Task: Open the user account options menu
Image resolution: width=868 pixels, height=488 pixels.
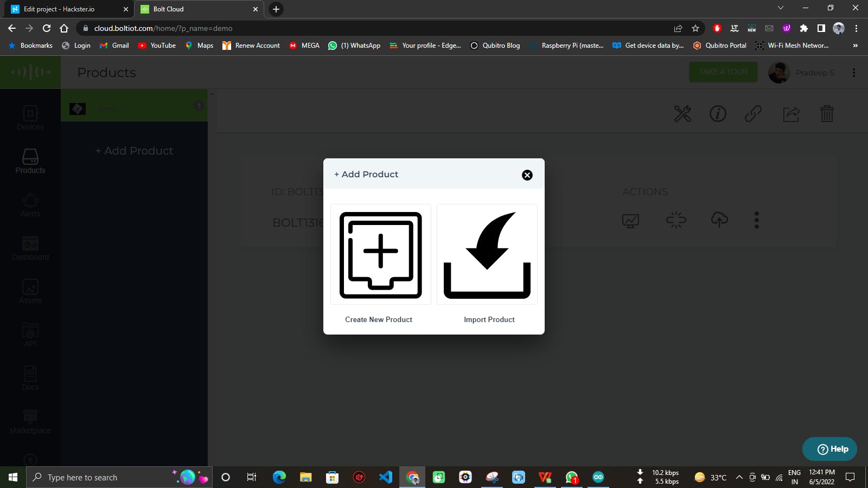Action: point(854,73)
